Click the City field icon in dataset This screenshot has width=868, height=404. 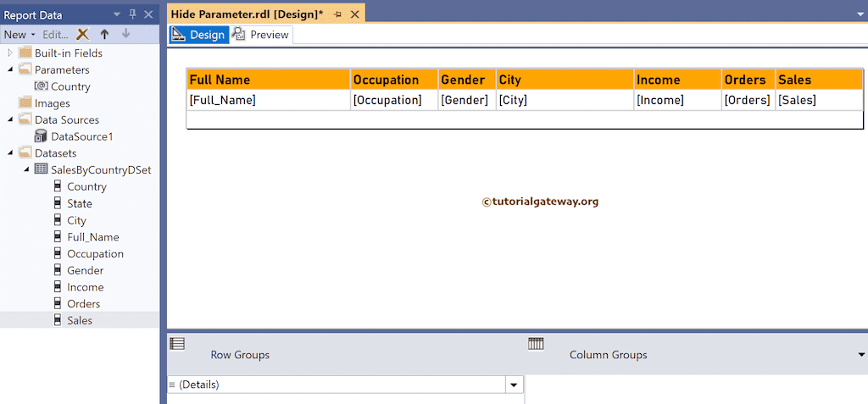57,219
